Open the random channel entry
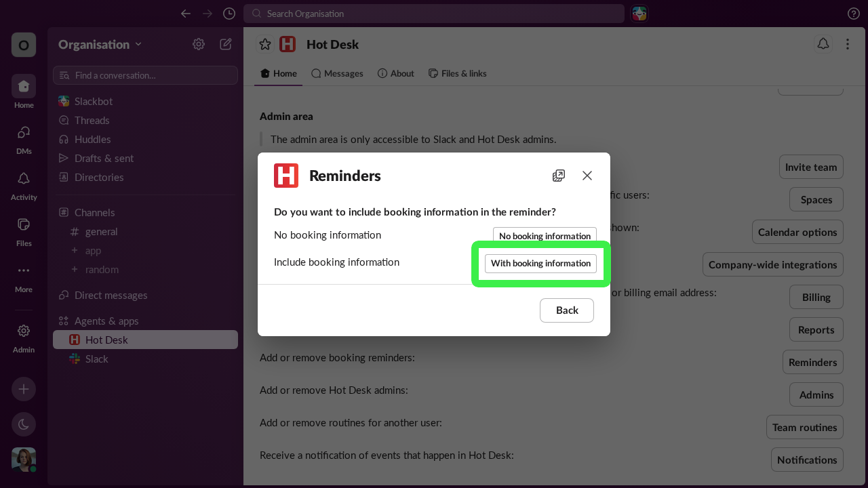868x488 pixels. 145,269
